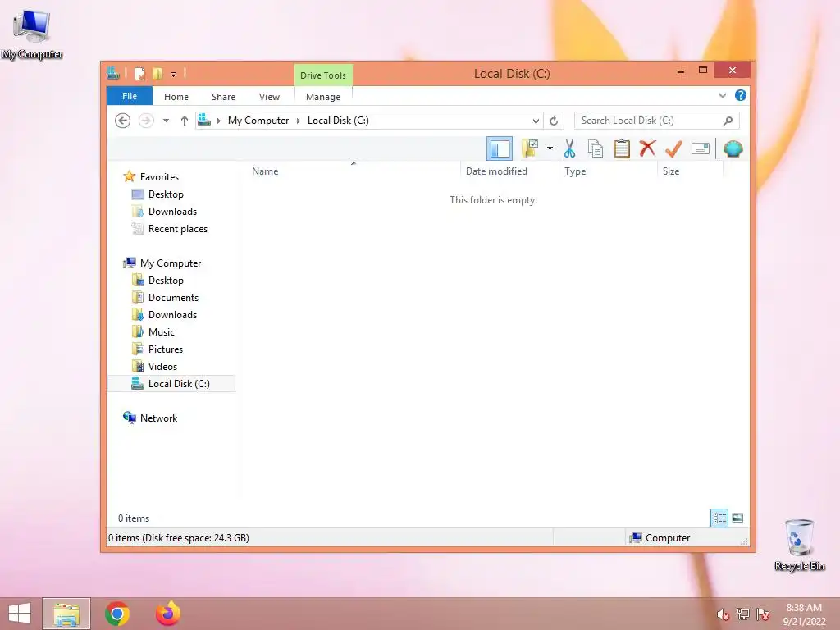
Task: Switch to the View ribbon tab
Action: pyautogui.click(x=269, y=97)
